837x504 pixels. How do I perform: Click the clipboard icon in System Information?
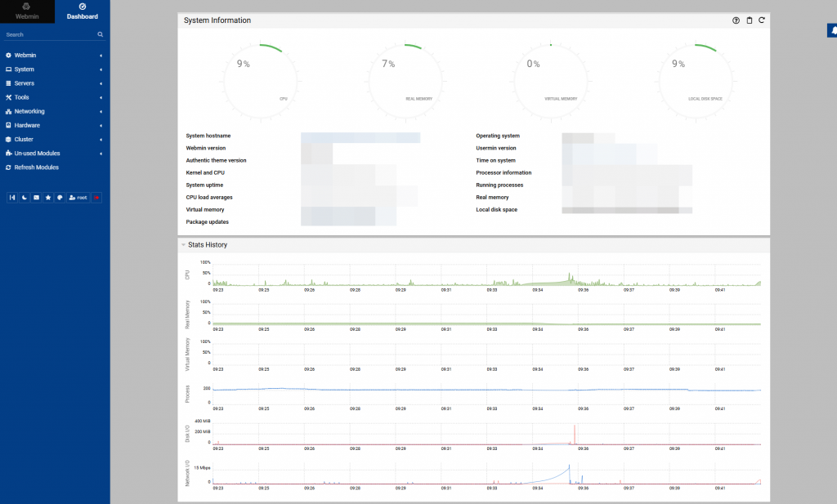[749, 20]
